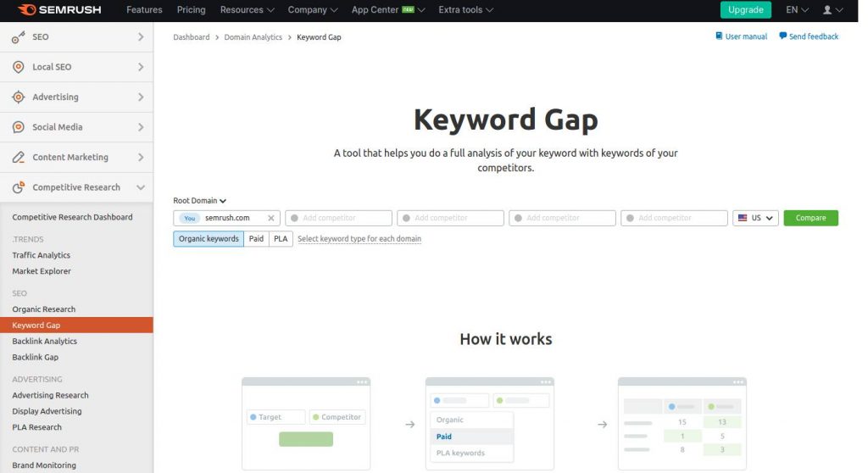Screen dimensions: 868x473
Task: Open the Root Domain dropdown
Action: pos(199,201)
